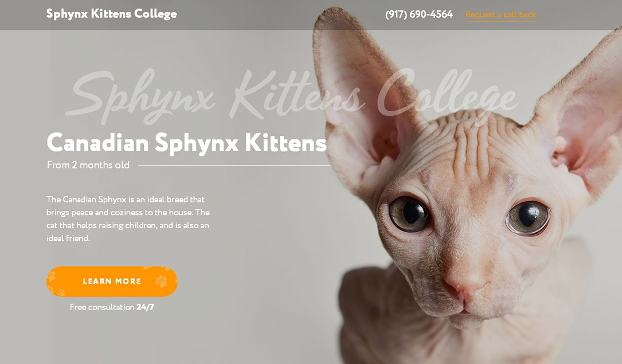Open the Request a call back link
This screenshot has width=622, height=364.
[500, 15]
